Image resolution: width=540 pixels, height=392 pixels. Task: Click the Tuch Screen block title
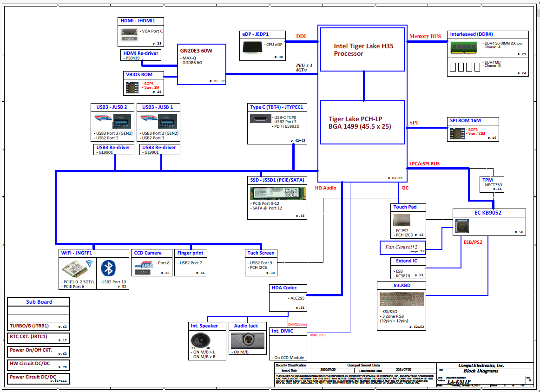(x=261, y=253)
